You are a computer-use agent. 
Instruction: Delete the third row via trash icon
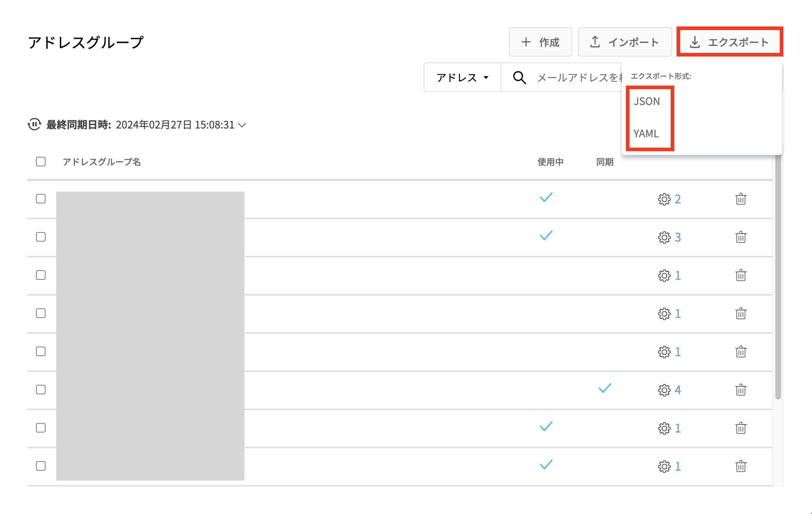[741, 275]
